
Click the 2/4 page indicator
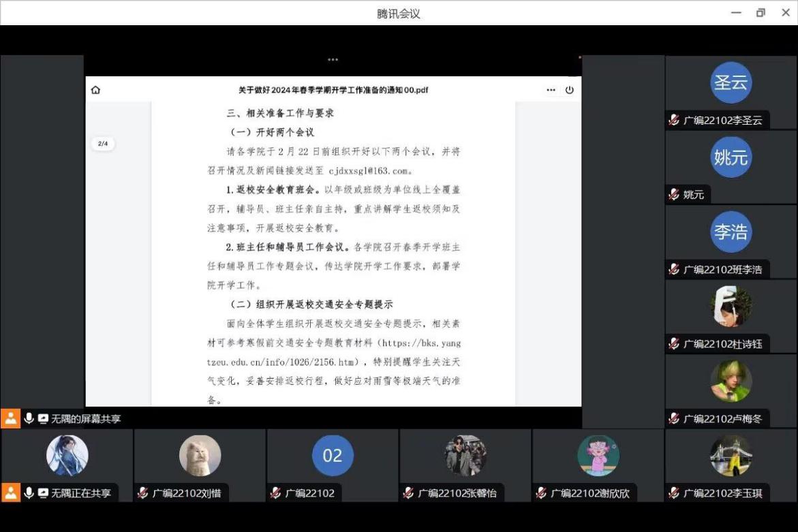[x=103, y=144]
